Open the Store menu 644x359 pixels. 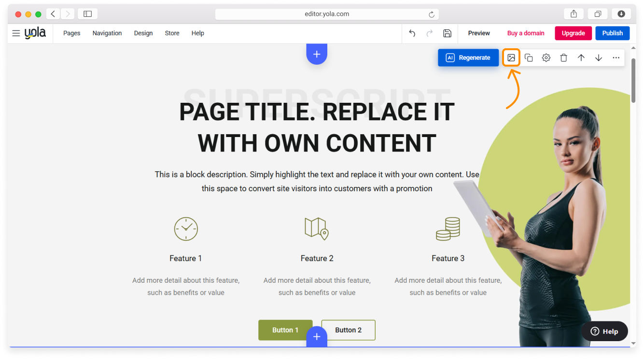[x=172, y=33]
